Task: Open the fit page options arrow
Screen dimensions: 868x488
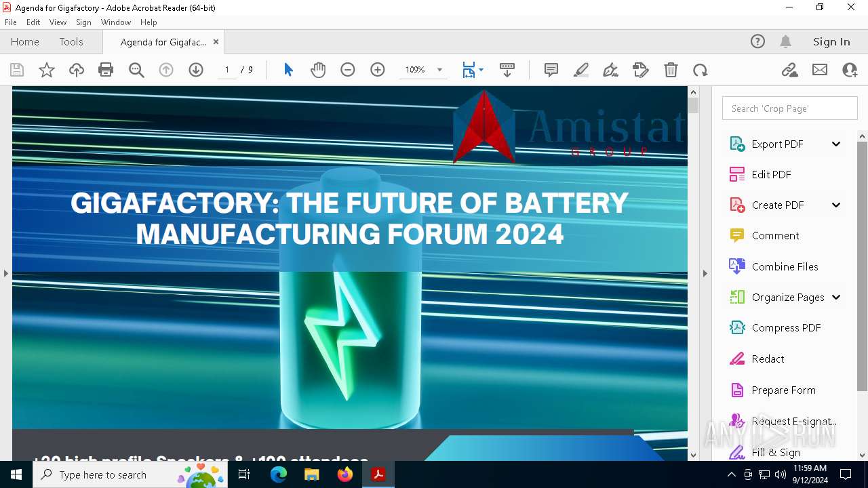Action: (x=481, y=70)
